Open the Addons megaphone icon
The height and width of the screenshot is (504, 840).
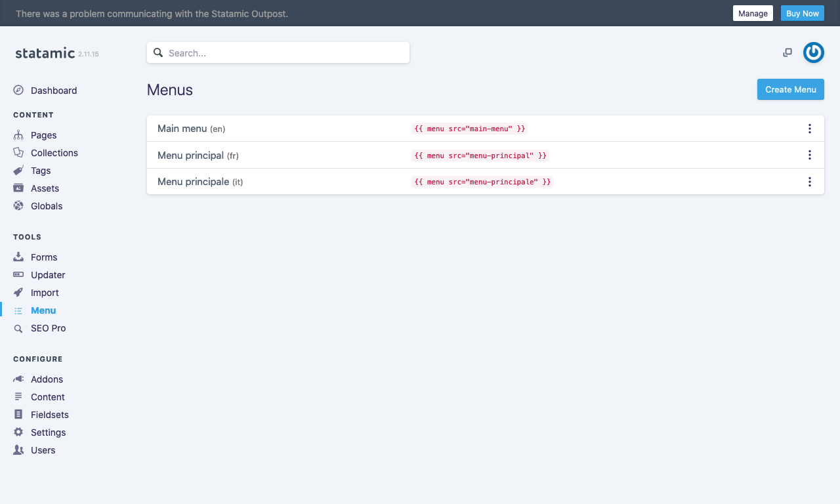tap(18, 379)
